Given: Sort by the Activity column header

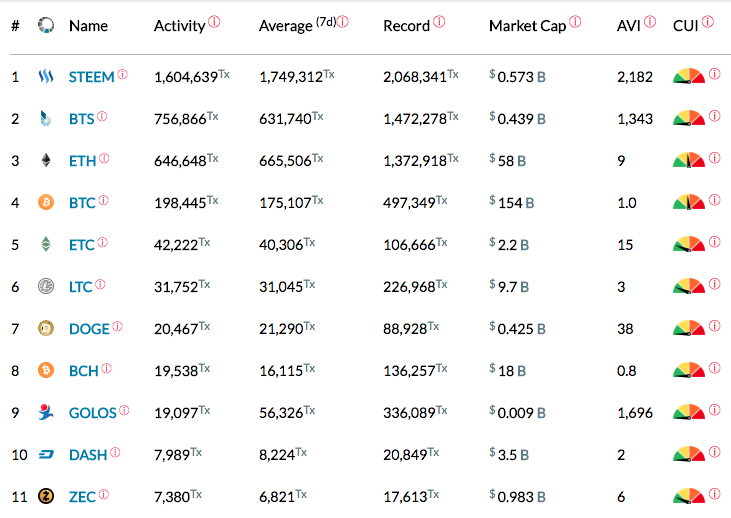Looking at the screenshot, I should pyautogui.click(x=179, y=26).
